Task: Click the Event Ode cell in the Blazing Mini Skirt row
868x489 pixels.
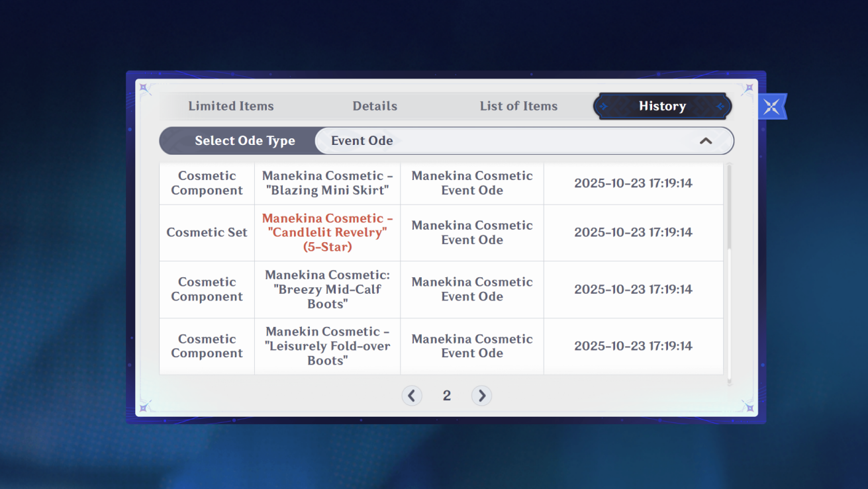Action: 472,183
